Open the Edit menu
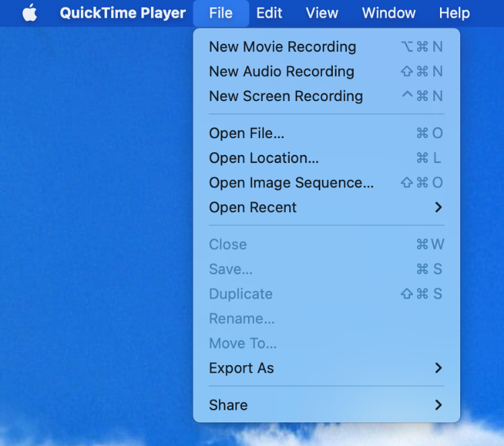 point(269,13)
